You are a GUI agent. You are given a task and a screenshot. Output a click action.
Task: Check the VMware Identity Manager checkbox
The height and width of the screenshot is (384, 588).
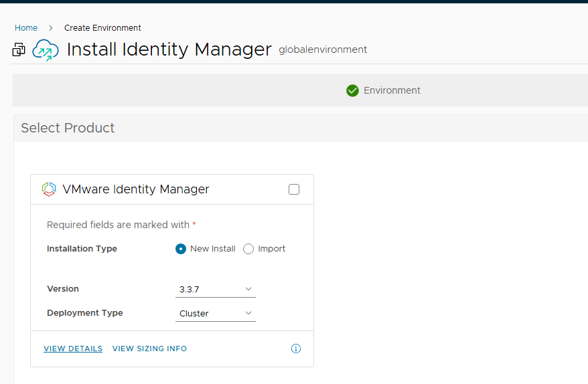(294, 189)
